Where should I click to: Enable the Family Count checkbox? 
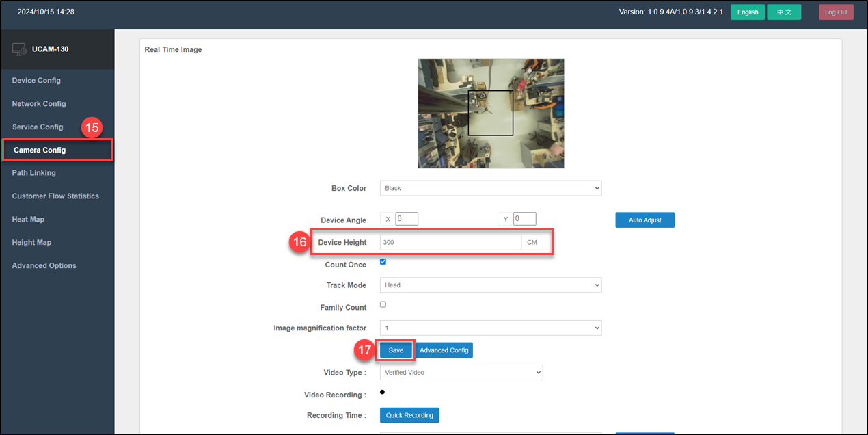click(383, 305)
